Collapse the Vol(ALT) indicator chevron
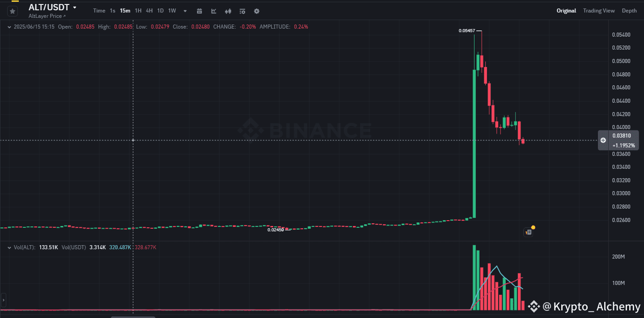 (9, 247)
